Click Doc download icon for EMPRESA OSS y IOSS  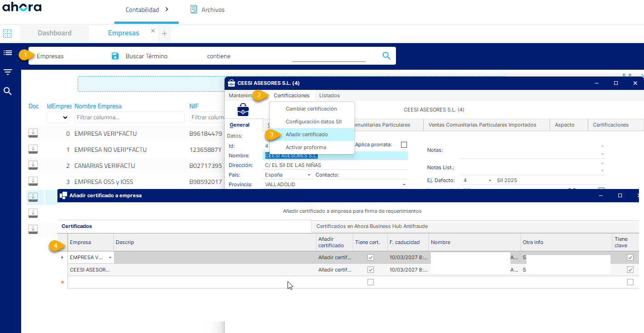coord(33,181)
